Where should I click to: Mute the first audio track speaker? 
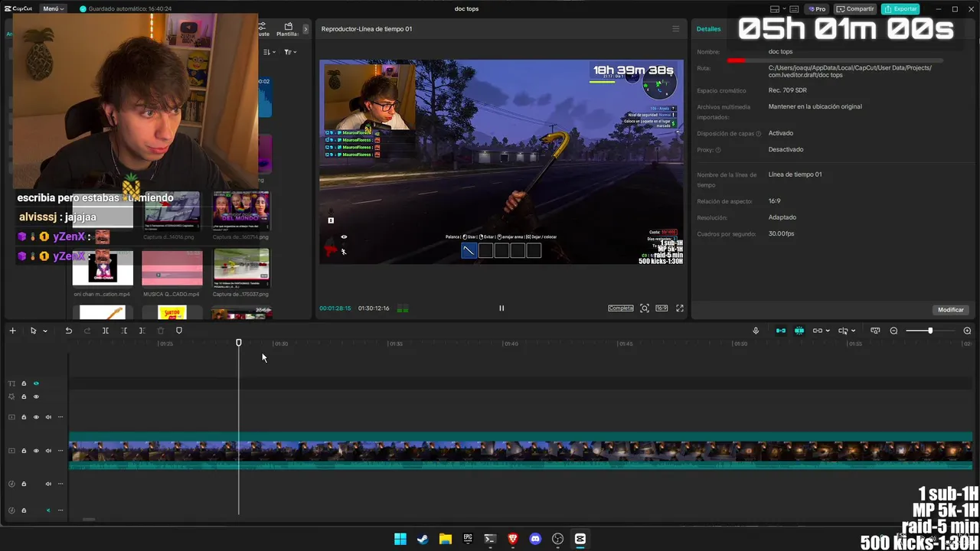[48, 484]
